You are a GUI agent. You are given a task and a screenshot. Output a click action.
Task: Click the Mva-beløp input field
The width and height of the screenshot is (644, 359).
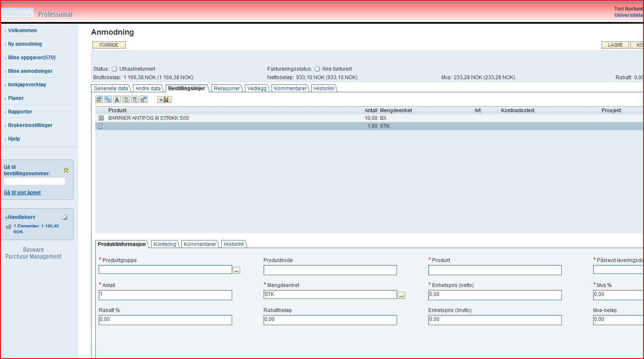(x=618, y=320)
